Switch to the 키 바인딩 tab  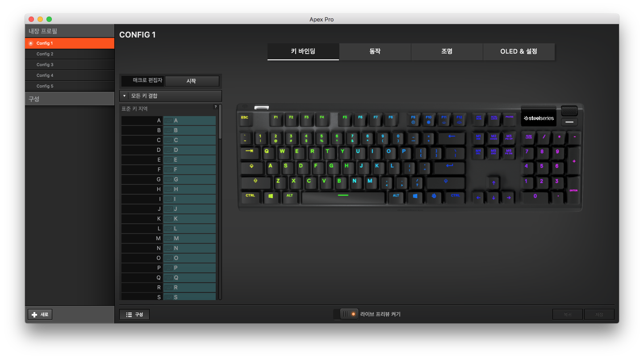click(303, 51)
